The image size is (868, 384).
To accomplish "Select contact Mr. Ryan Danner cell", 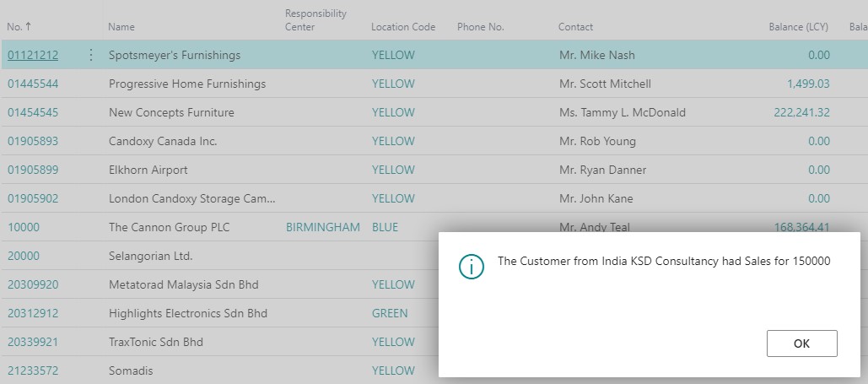I will [602, 170].
